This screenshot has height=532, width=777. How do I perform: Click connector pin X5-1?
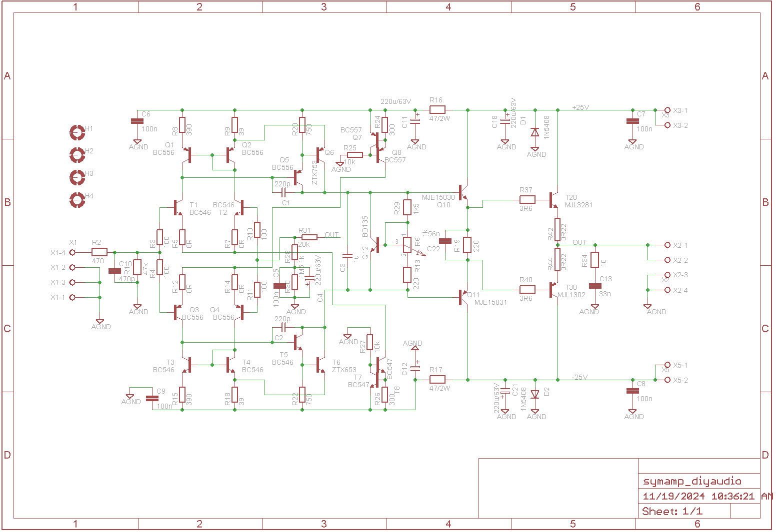pos(667,365)
